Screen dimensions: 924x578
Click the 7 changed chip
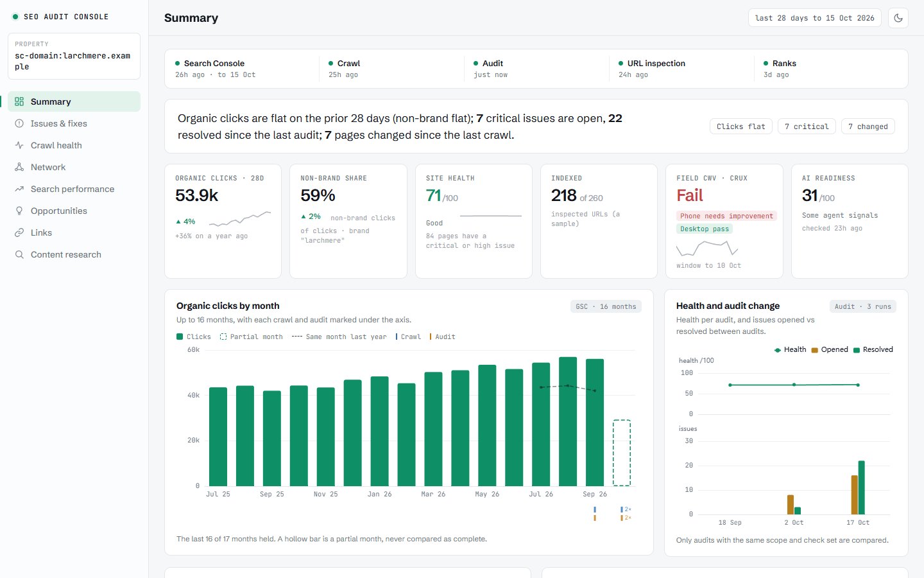tap(868, 127)
